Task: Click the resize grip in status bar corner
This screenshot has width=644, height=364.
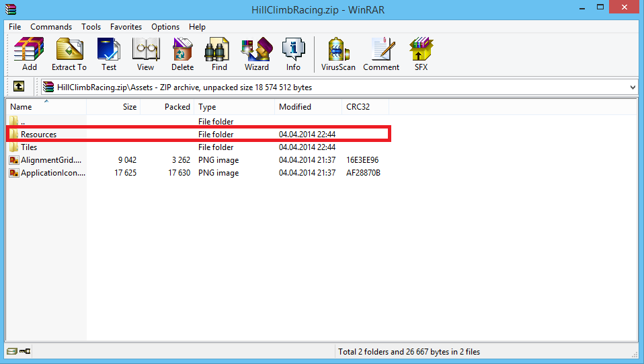Action: coord(635,354)
